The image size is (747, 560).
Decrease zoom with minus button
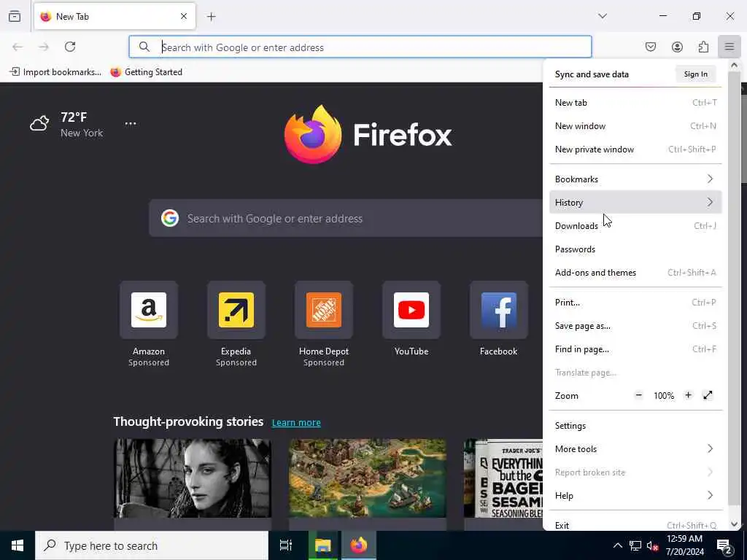pyautogui.click(x=639, y=395)
